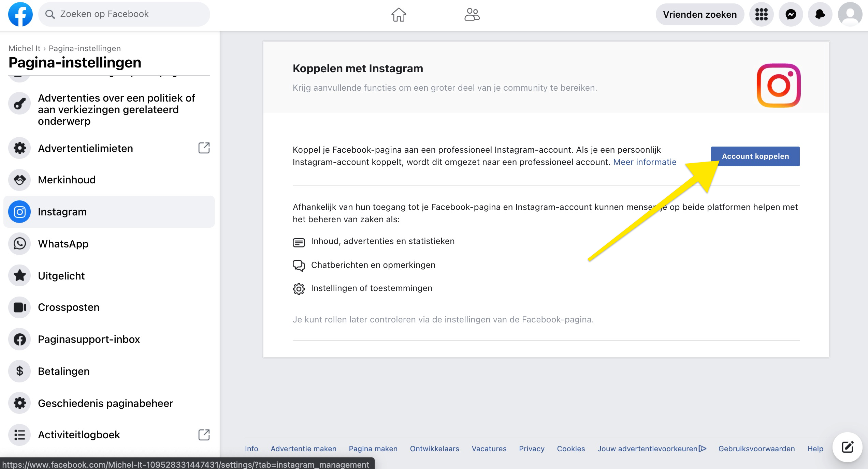Open the nine-dot menu grid
868x469 pixels.
click(x=761, y=14)
